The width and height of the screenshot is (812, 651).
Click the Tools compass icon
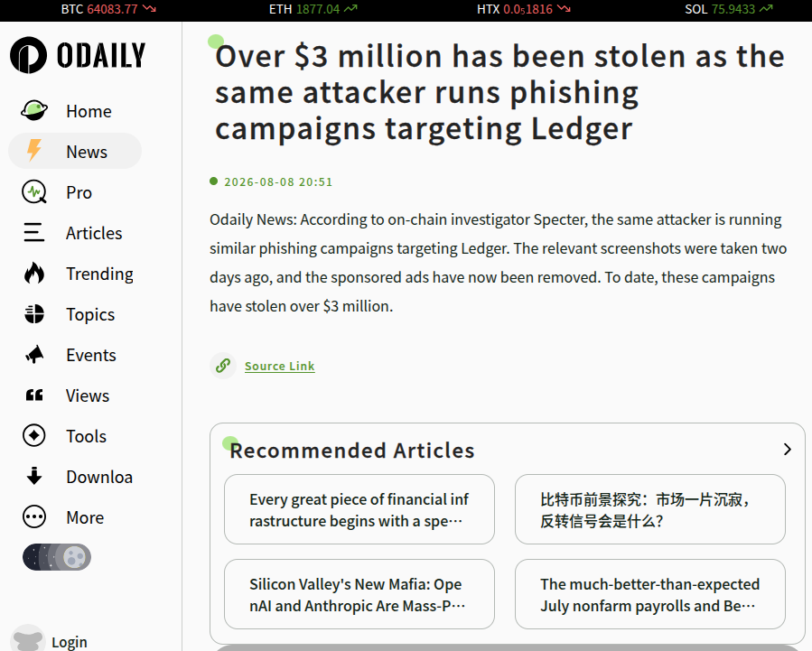(34, 435)
